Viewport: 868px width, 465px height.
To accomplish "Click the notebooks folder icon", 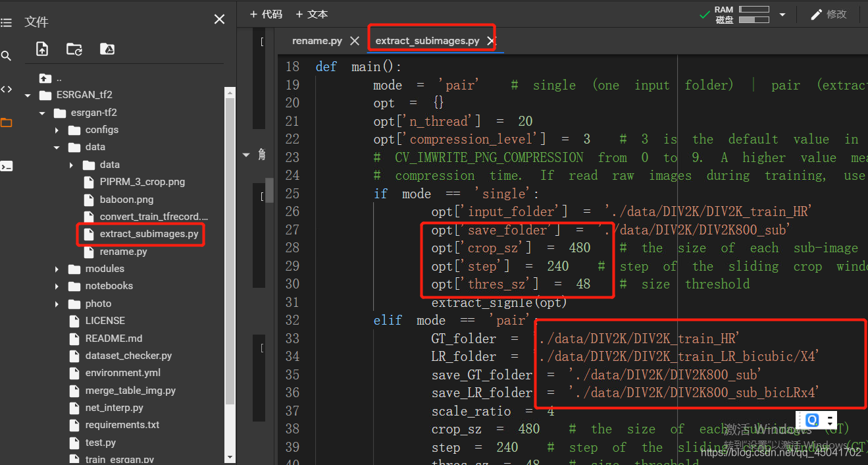I will coord(74,286).
